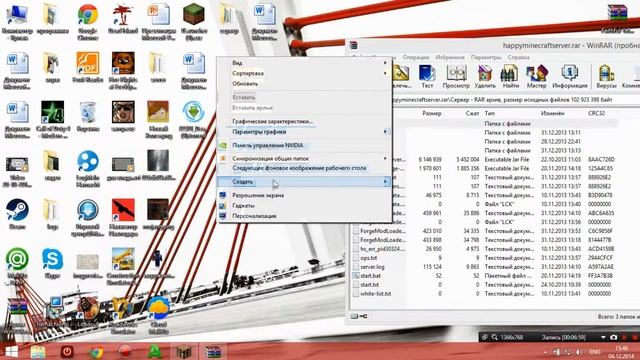
Task: Select the Minecraft grass block desktop icon
Action: [193, 21]
